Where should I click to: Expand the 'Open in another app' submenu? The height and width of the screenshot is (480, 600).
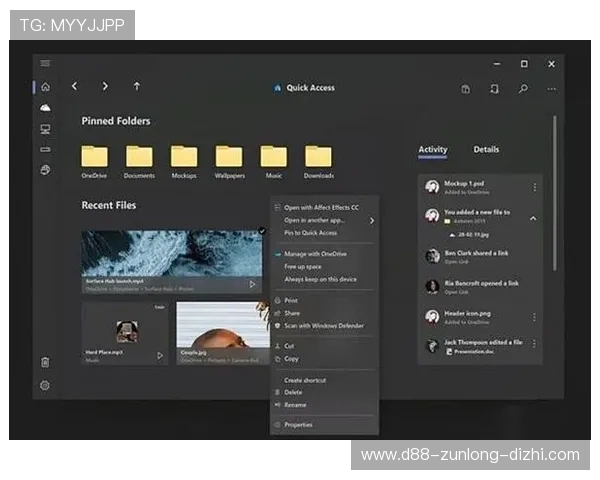372,220
